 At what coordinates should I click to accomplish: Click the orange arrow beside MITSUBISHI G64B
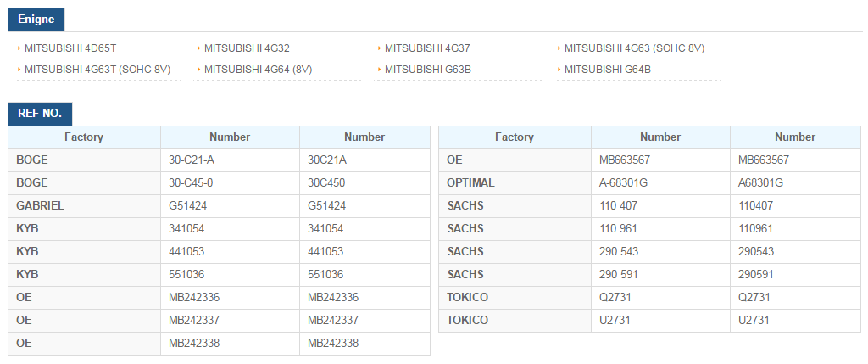coord(559,70)
